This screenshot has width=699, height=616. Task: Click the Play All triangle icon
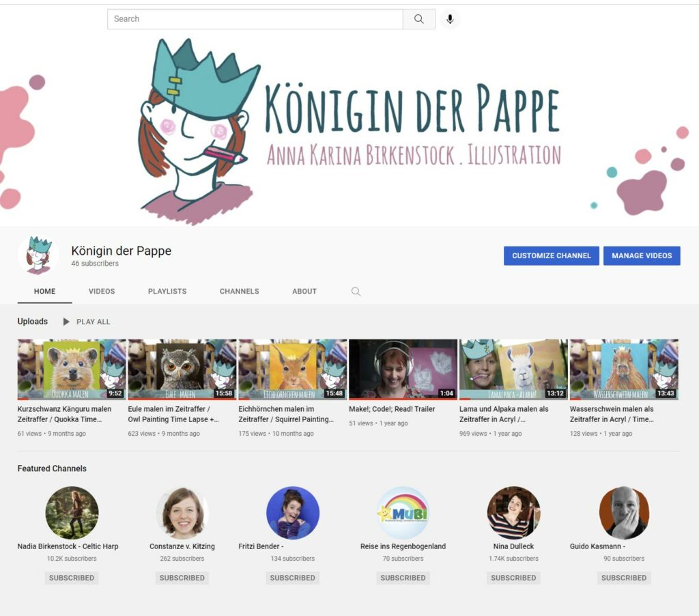tap(66, 322)
